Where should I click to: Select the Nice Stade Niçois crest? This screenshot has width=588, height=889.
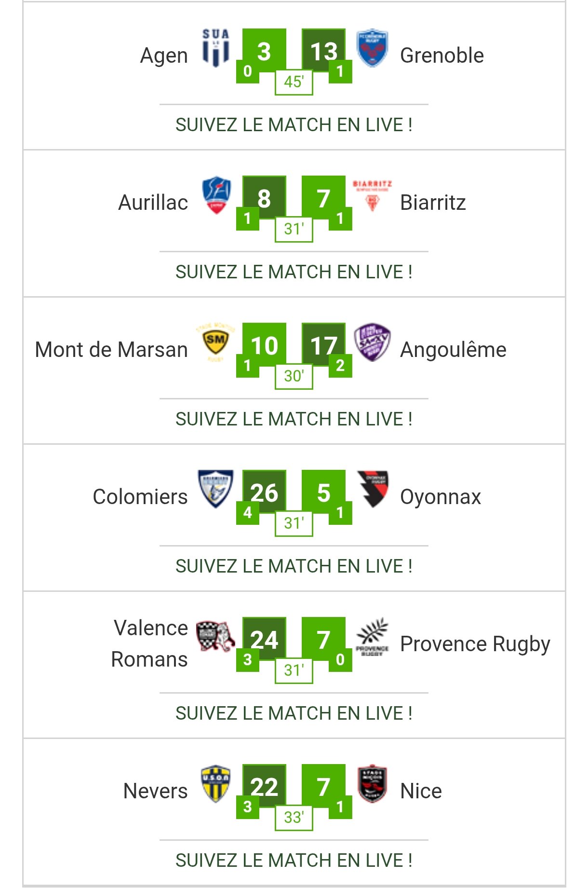[372, 784]
